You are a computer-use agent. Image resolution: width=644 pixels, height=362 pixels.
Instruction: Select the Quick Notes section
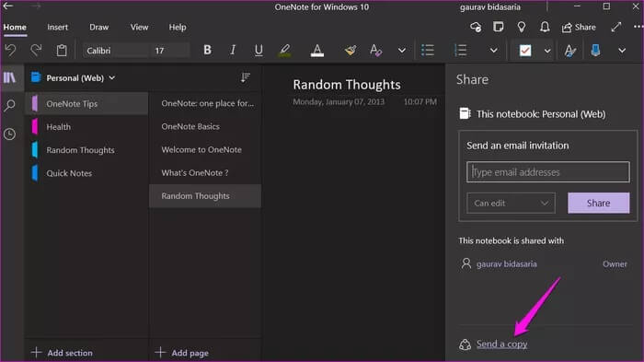pos(86,173)
